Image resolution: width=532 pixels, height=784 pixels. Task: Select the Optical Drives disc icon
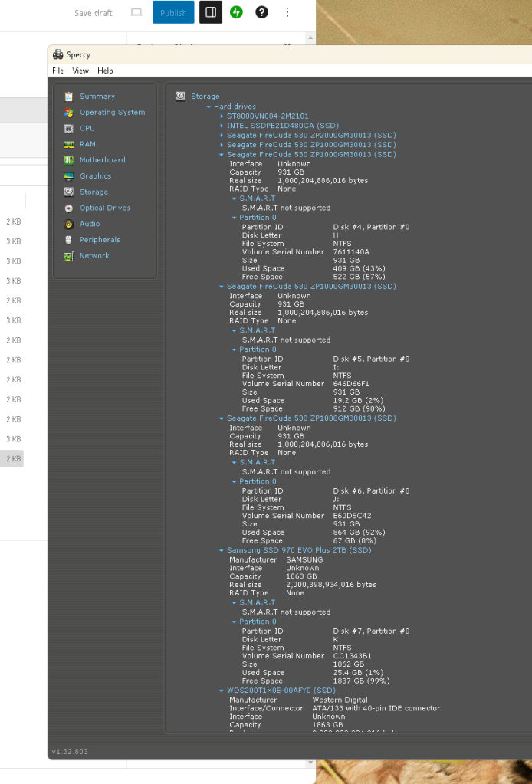(x=68, y=208)
